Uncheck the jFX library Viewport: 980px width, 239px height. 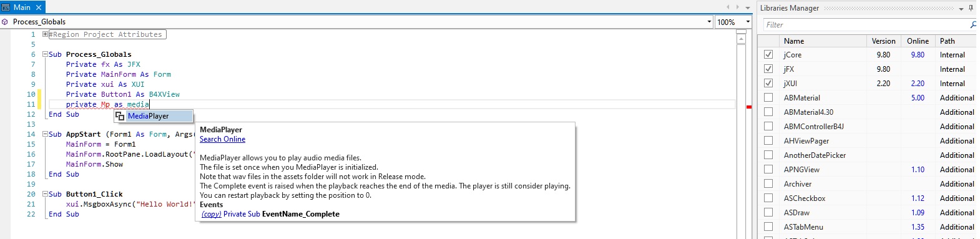(x=768, y=69)
